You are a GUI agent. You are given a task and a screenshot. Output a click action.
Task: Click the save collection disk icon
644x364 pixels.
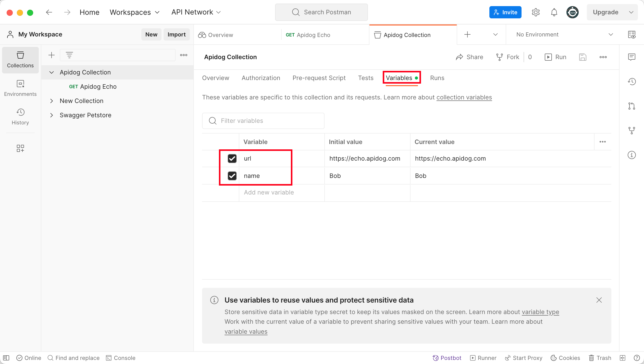[x=583, y=57]
